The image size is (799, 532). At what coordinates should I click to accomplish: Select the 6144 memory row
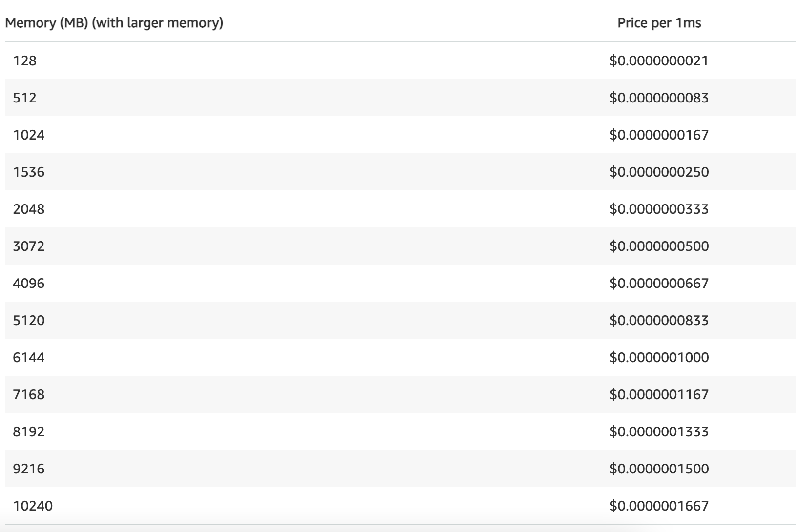(x=29, y=357)
